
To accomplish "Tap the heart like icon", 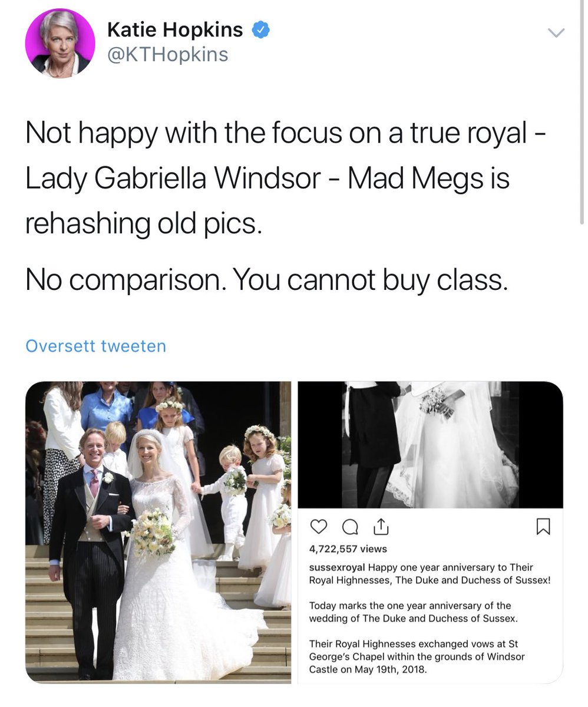I will pyautogui.click(x=318, y=526).
